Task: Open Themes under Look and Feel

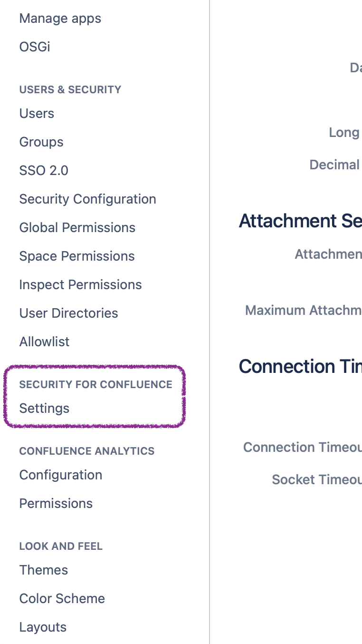Action: point(43,570)
